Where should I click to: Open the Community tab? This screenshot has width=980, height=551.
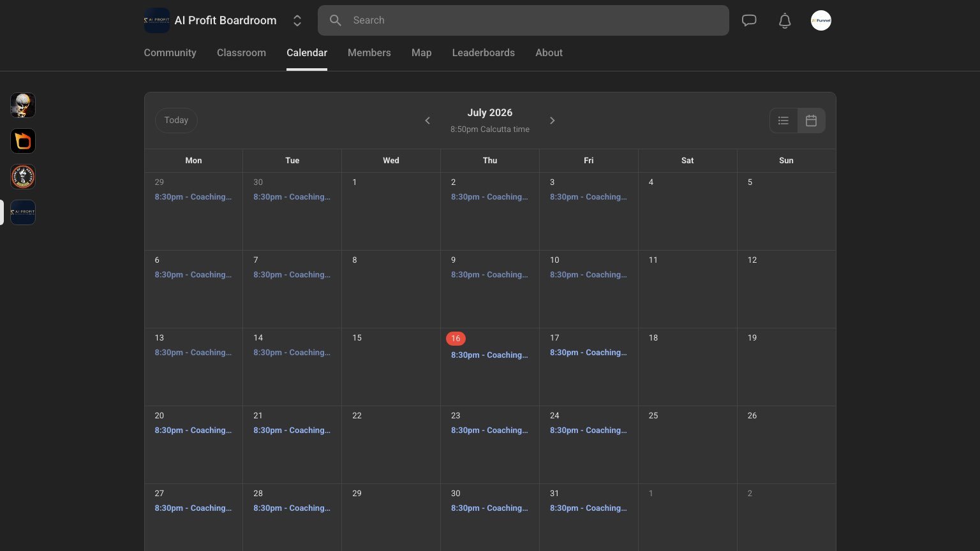point(170,53)
